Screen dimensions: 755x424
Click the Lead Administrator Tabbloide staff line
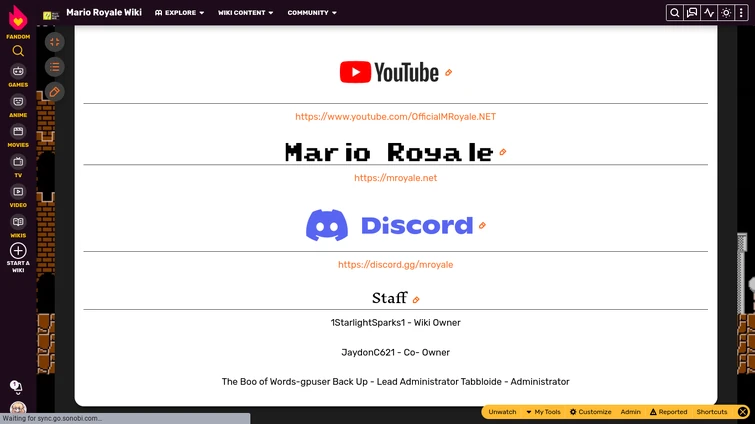[x=395, y=382]
